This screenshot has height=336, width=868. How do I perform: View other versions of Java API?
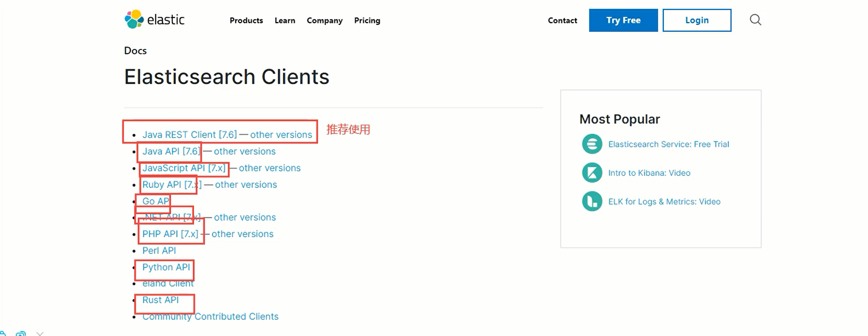pyautogui.click(x=245, y=151)
